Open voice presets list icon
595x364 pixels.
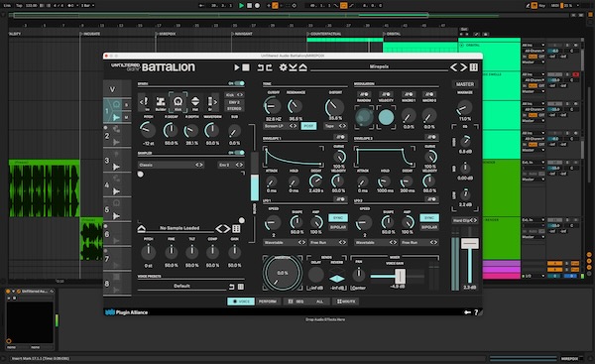point(241,287)
